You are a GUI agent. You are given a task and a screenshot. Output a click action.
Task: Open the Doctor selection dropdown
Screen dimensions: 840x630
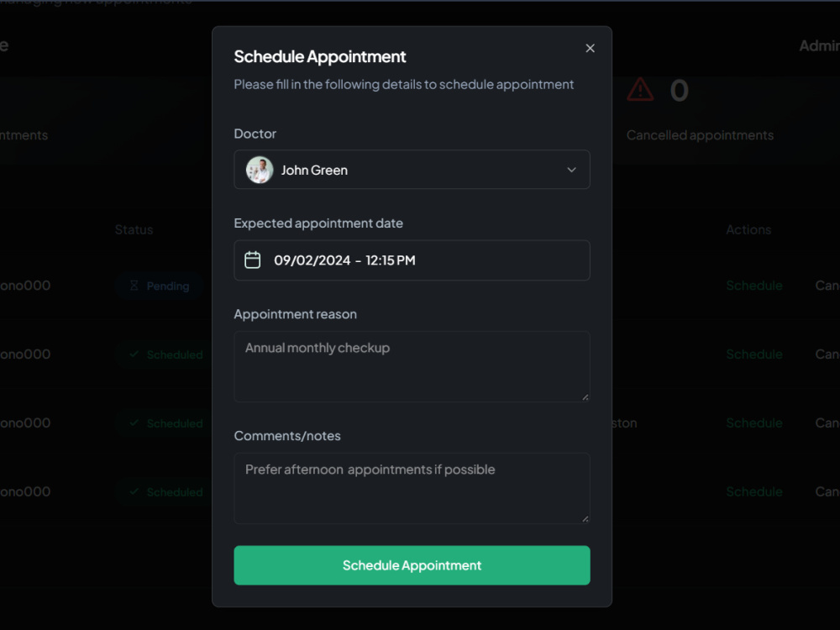pos(412,170)
